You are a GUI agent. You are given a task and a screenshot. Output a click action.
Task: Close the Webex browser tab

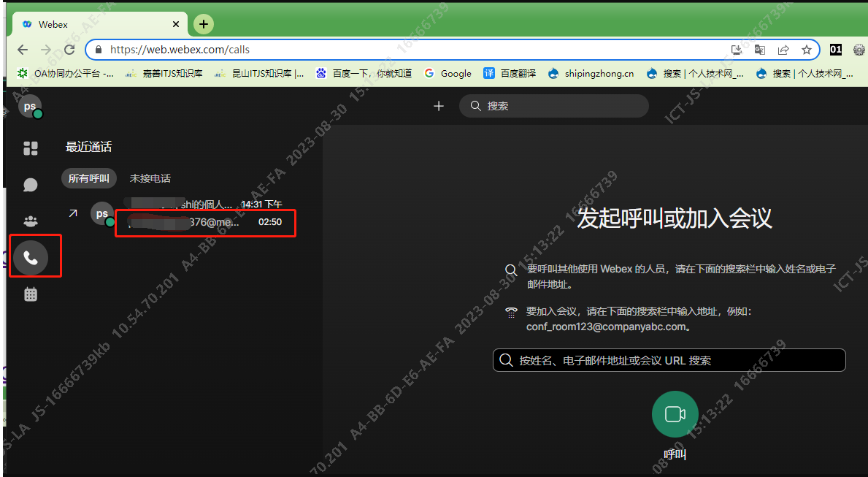click(x=176, y=24)
